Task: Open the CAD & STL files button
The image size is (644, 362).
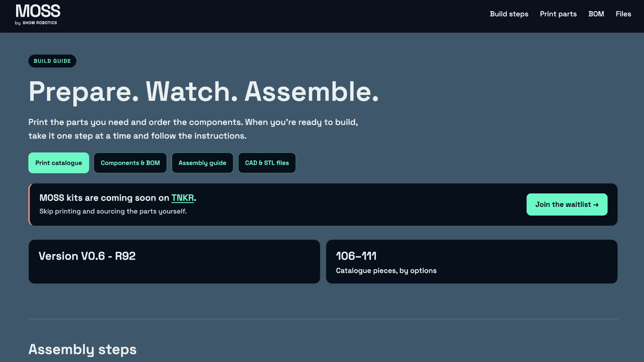Action: pyautogui.click(x=267, y=163)
